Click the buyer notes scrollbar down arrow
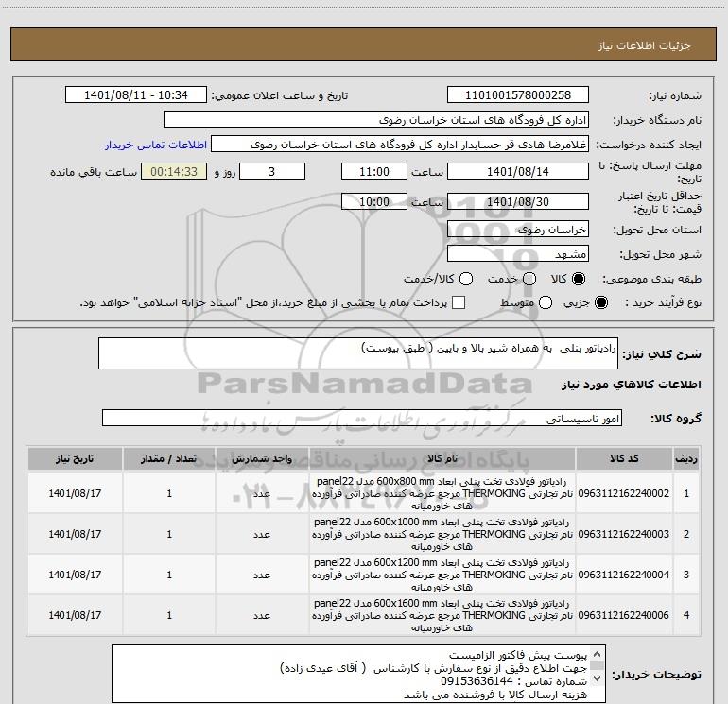 [x=598, y=678]
